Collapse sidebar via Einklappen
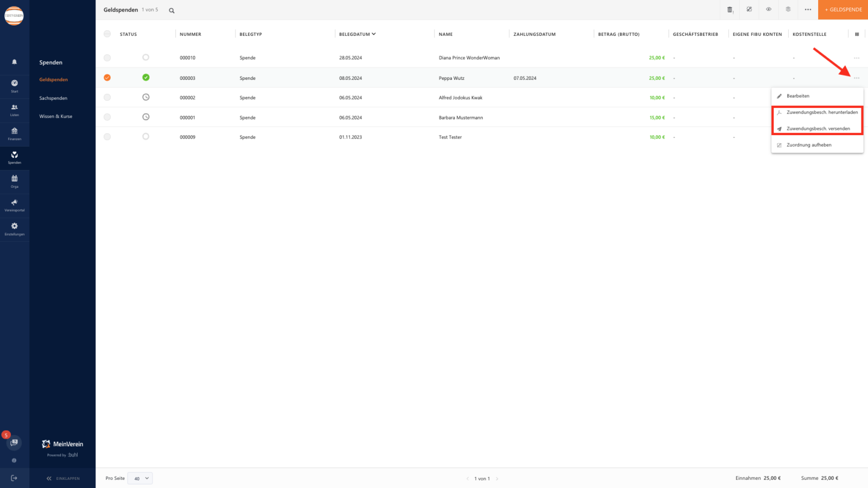868x488 pixels. (63, 478)
